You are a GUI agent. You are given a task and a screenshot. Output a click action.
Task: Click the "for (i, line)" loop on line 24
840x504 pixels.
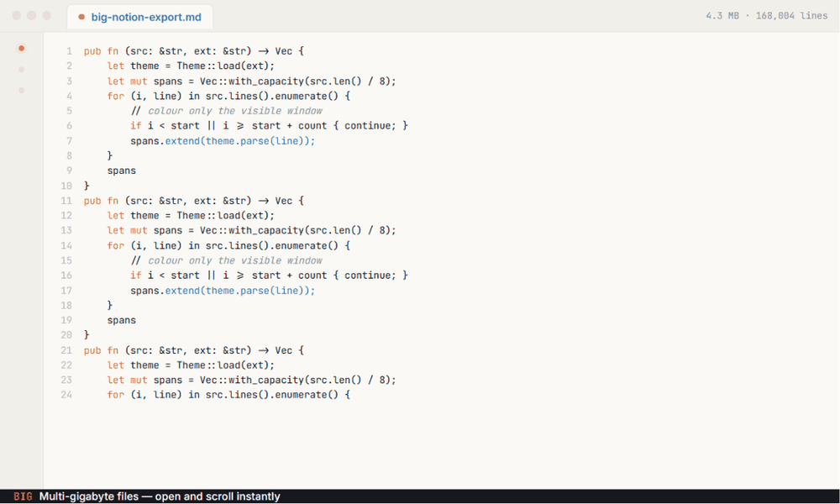[x=228, y=395]
